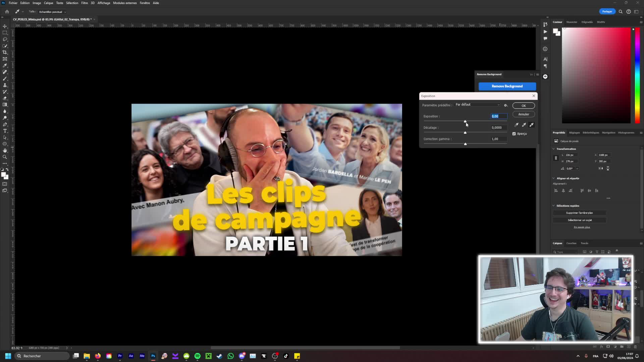
Task: Open the rotation angle dropdown
Action: [x=577, y=169]
